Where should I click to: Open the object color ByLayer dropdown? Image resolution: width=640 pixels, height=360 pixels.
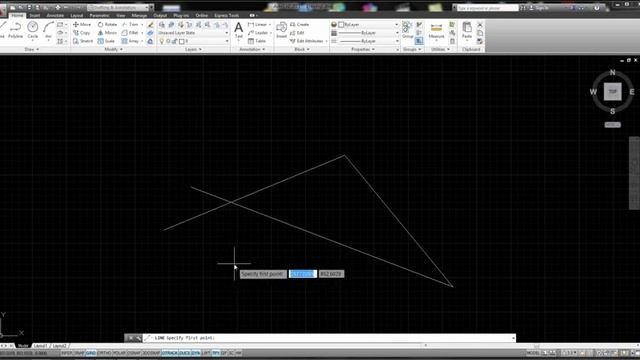click(x=368, y=24)
